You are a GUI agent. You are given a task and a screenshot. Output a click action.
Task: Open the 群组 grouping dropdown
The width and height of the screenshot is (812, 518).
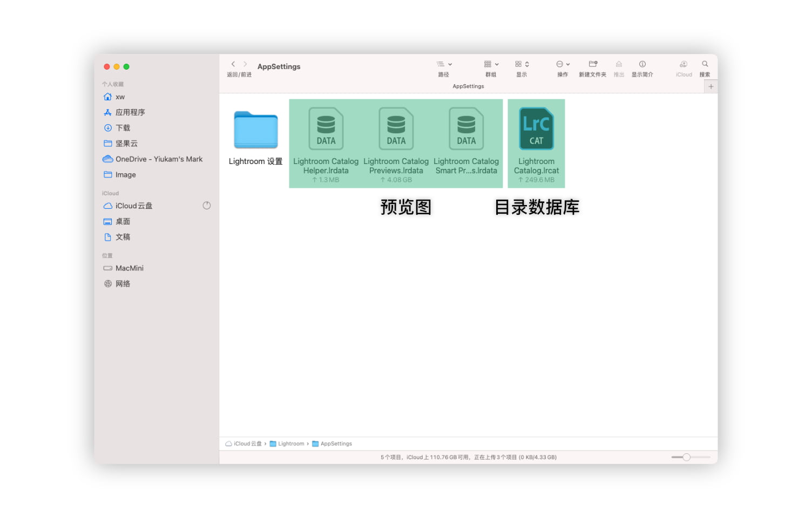tap(491, 64)
